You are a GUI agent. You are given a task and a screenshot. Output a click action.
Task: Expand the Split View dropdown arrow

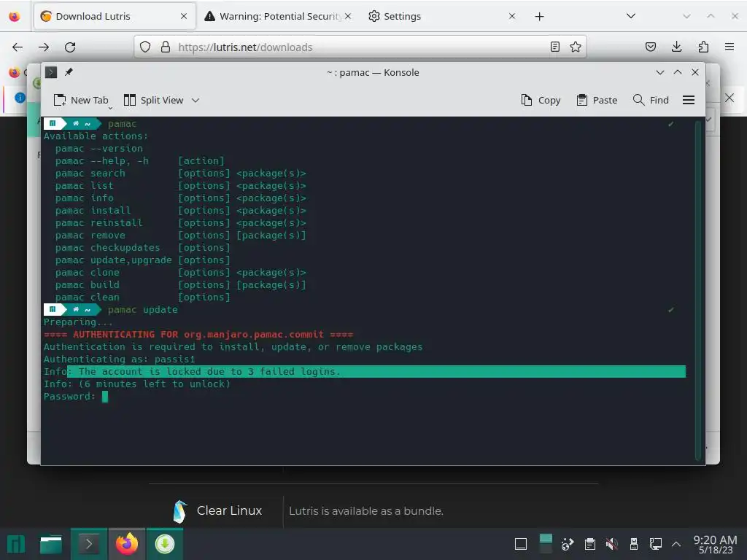coord(196,100)
